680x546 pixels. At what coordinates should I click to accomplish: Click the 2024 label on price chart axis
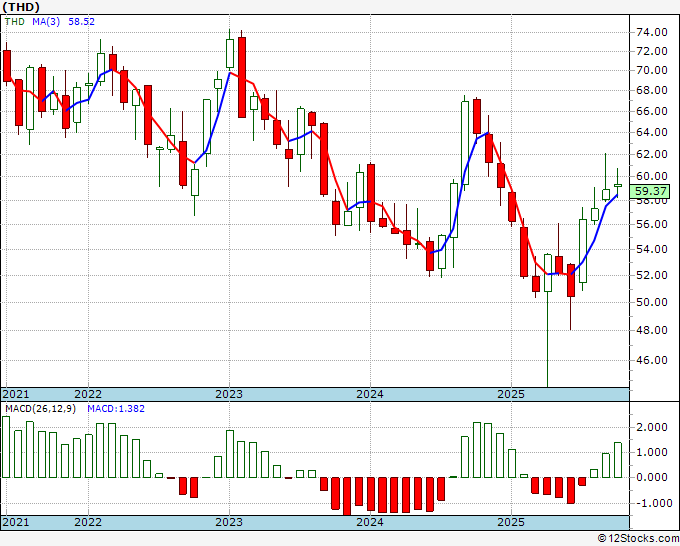click(x=370, y=394)
